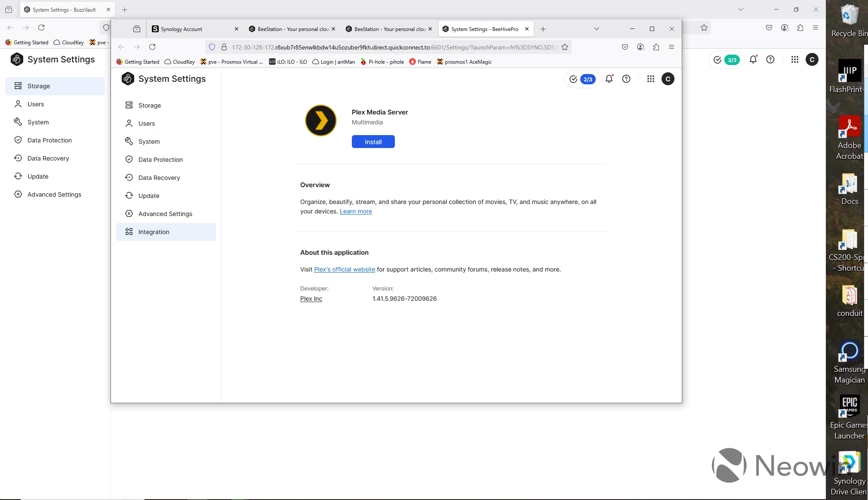This screenshot has width=868, height=500.
Task: Open the app grid launcher icon
Action: 651,79
